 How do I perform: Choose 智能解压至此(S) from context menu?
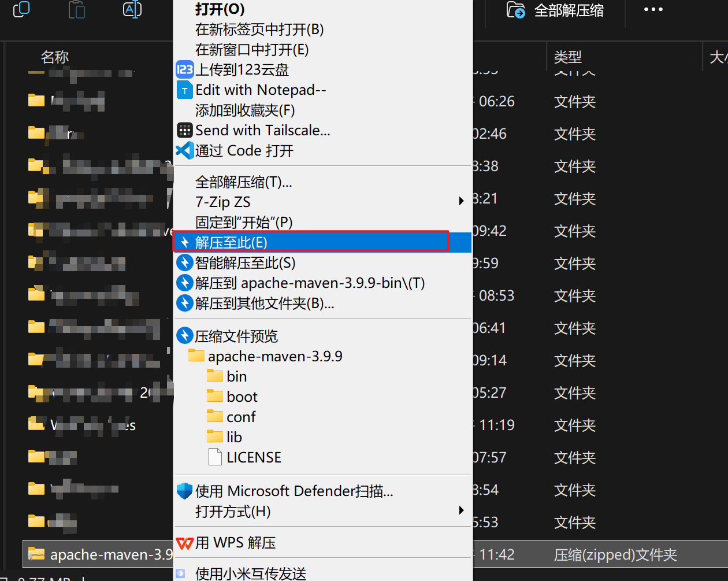(x=245, y=263)
